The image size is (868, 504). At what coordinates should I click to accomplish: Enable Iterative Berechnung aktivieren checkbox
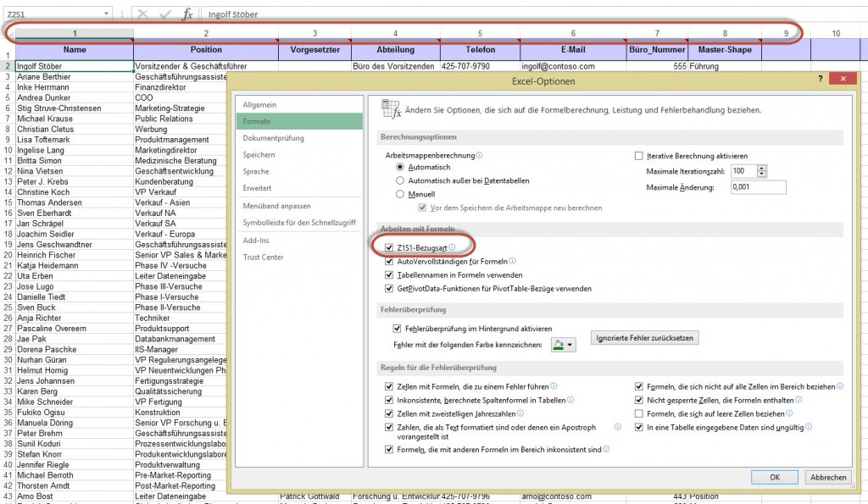(639, 156)
